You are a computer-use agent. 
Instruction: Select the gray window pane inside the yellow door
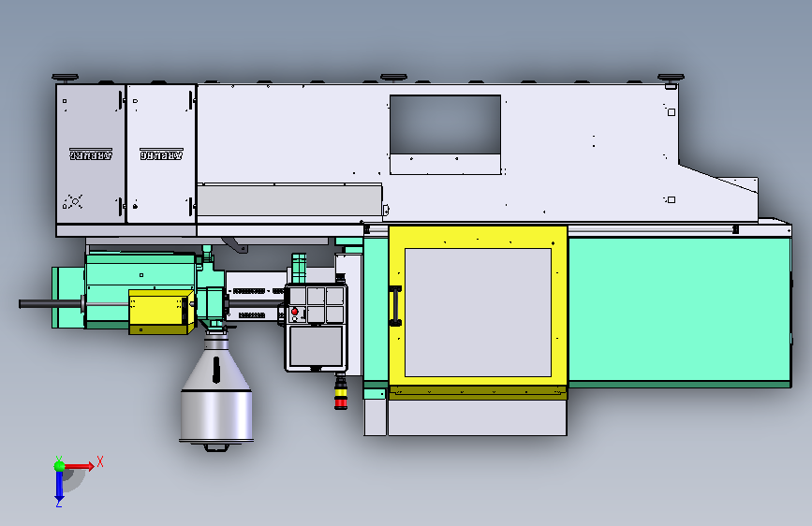478,313
